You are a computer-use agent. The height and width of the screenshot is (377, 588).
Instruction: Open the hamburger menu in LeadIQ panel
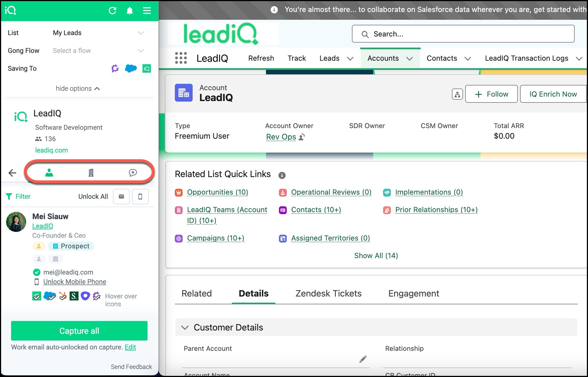(x=147, y=11)
